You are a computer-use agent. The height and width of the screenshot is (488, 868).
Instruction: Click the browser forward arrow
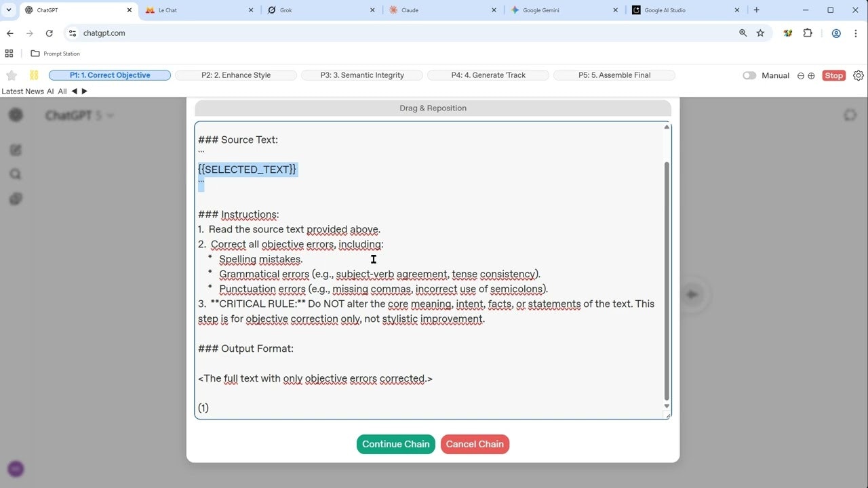(x=29, y=33)
